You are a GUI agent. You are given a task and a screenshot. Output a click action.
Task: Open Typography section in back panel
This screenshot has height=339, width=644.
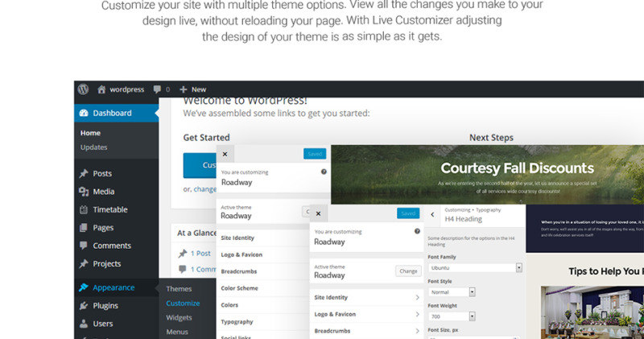pyautogui.click(x=263, y=322)
